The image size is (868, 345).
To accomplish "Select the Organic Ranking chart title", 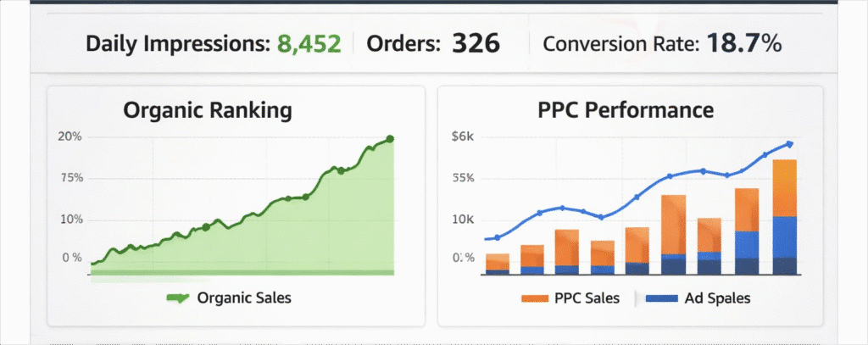I will (208, 110).
